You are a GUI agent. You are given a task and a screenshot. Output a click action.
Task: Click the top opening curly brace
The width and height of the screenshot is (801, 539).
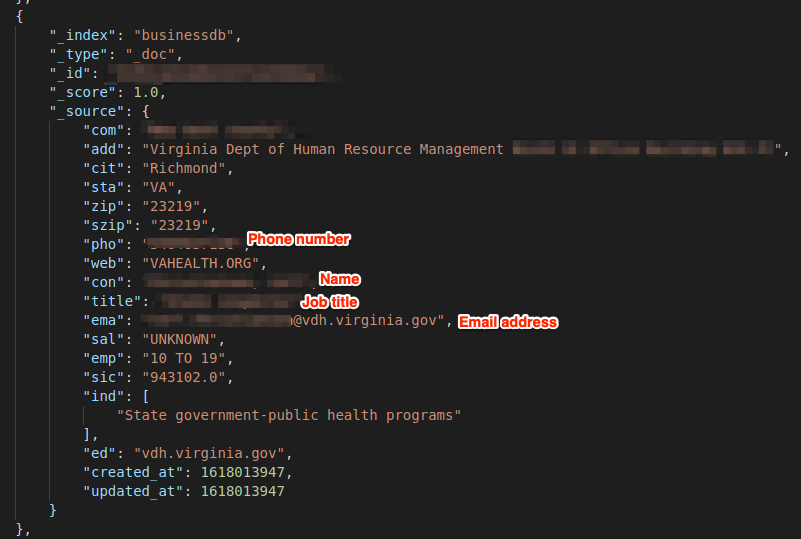pyautogui.click(x=19, y=16)
